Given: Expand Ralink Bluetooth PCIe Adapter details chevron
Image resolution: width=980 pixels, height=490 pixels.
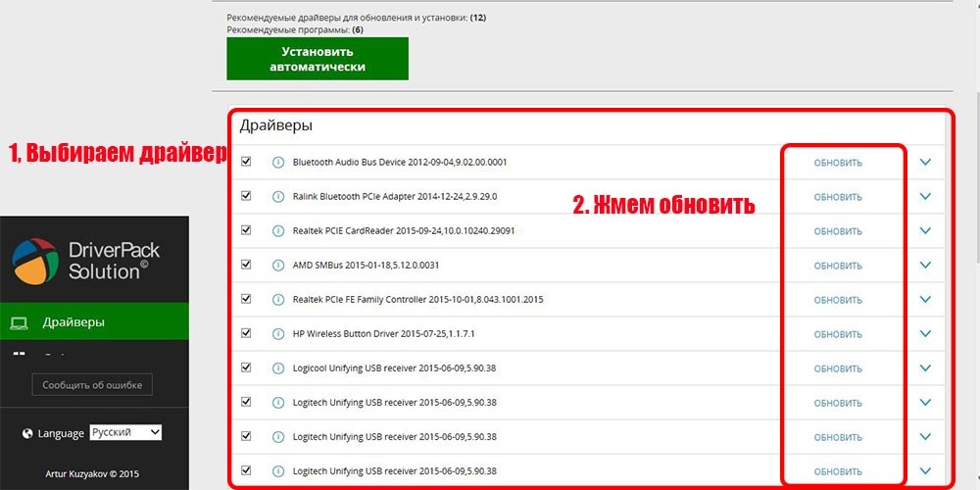Looking at the screenshot, I should point(926,196).
